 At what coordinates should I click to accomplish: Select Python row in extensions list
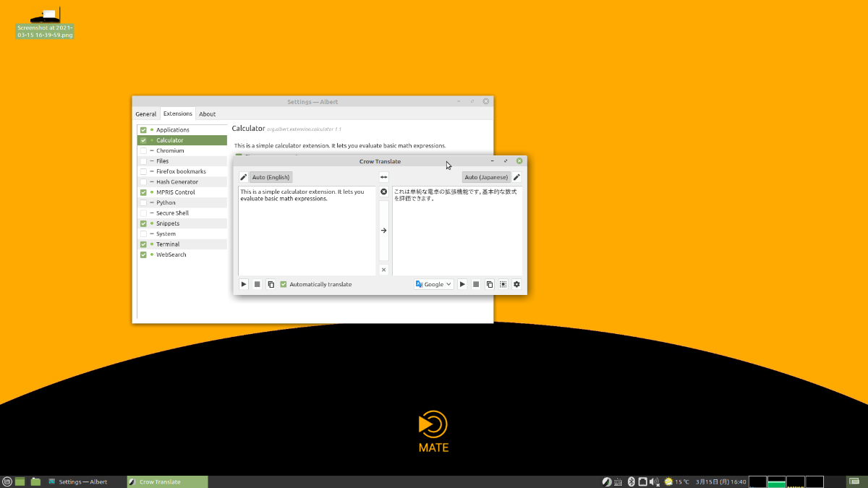point(182,202)
